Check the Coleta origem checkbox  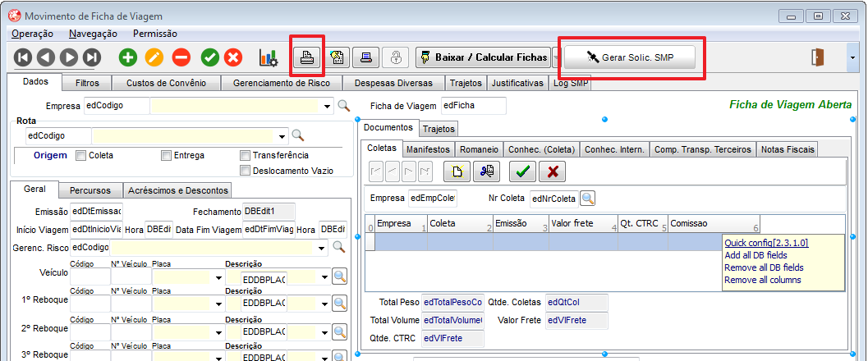click(80, 156)
